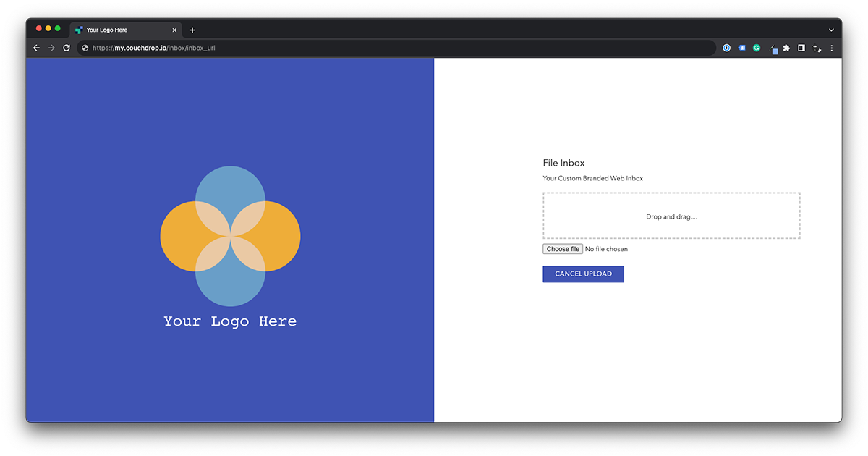The height and width of the screenshot is (456, 868).
Task: Click the Drop and drag upload area
Action: coord(671,216)
